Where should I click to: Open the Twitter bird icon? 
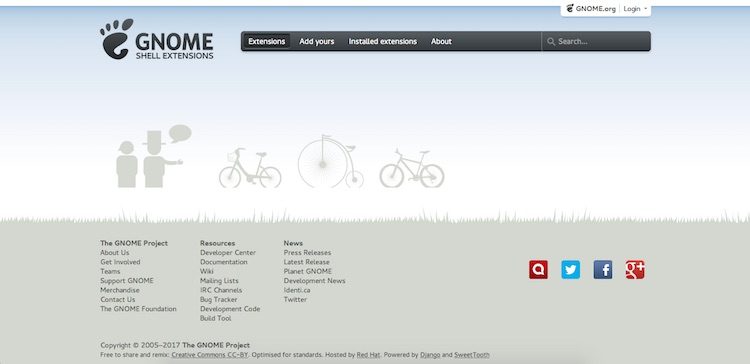[x=571, y=270]
